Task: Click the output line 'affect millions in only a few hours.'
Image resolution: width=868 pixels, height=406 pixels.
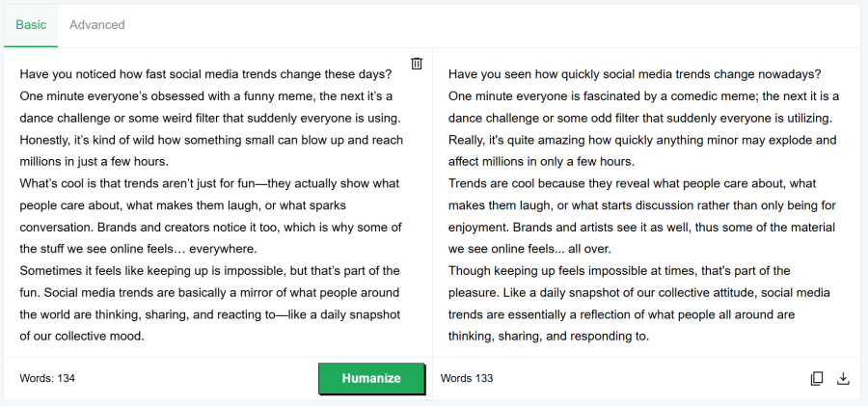Action: tap(541, 161)
